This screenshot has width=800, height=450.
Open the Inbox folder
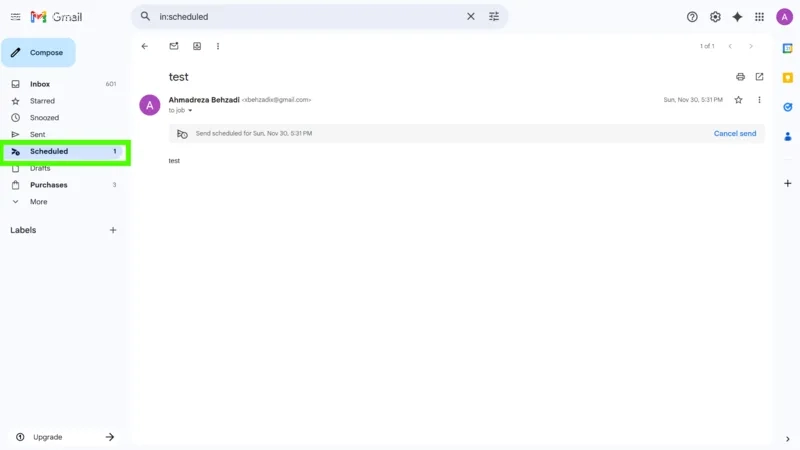point(40,84)
